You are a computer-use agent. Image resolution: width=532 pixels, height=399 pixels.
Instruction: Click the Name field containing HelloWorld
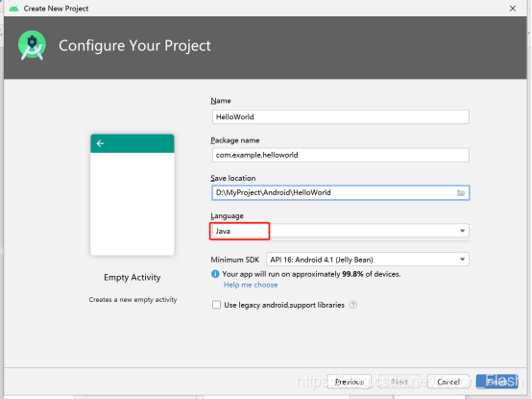(341, 116)
